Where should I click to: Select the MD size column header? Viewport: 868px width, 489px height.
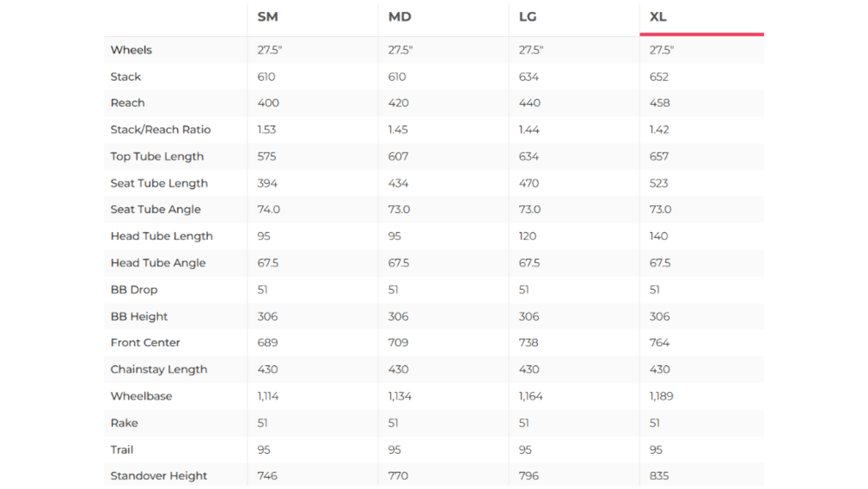(x=400, y=16)
